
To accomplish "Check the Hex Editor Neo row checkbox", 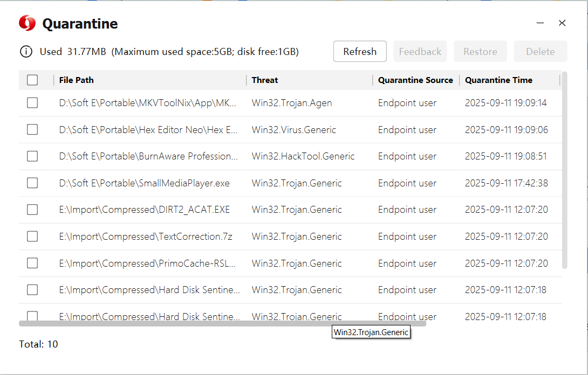I will tap(32, 130).
